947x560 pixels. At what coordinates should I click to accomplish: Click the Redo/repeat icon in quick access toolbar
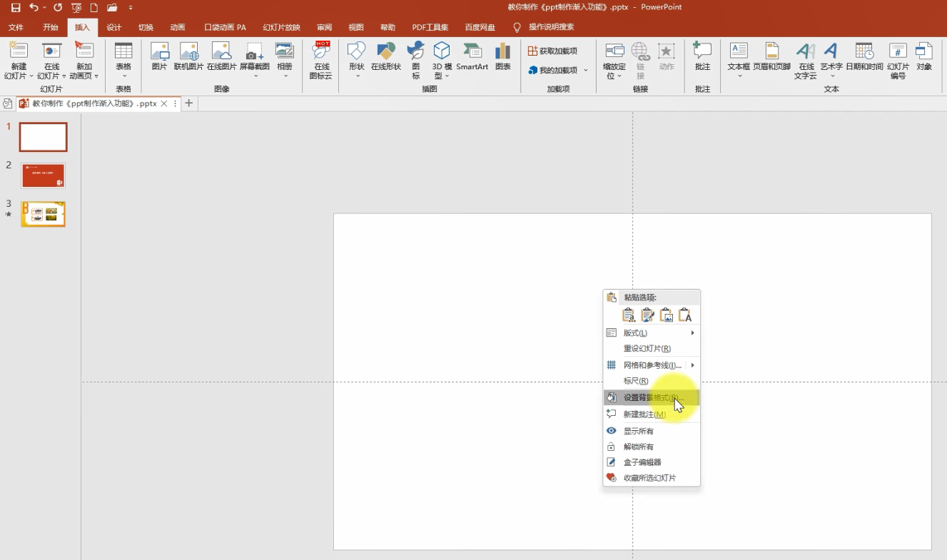(x=58, y=7)
